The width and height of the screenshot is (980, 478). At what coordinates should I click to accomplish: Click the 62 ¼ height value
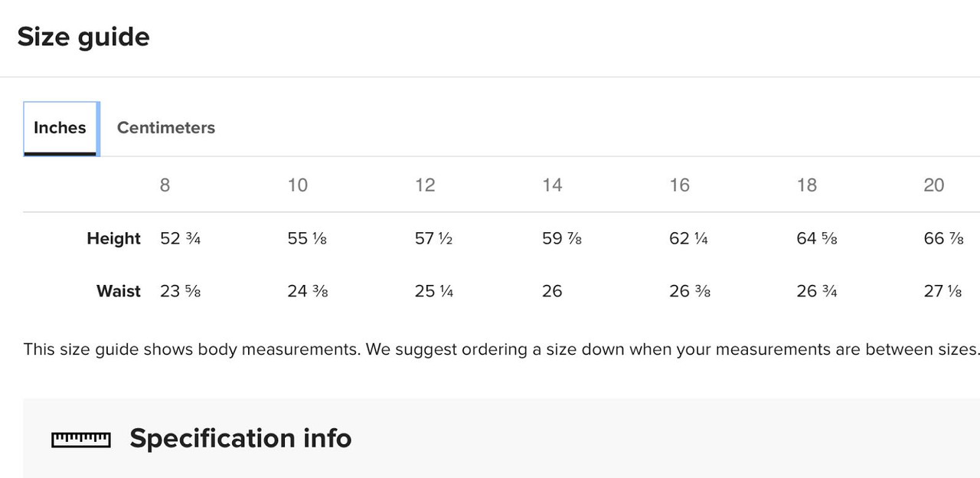click(688, 238)
